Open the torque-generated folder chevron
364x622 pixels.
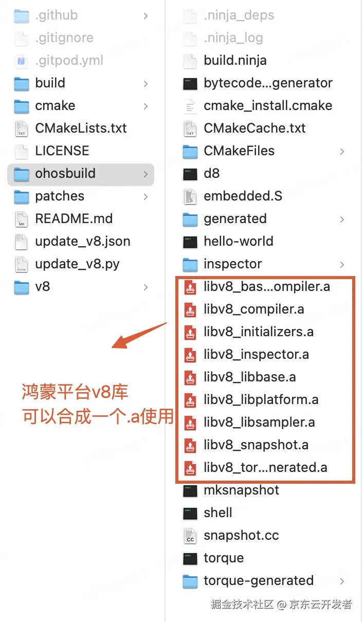point(342,581)
